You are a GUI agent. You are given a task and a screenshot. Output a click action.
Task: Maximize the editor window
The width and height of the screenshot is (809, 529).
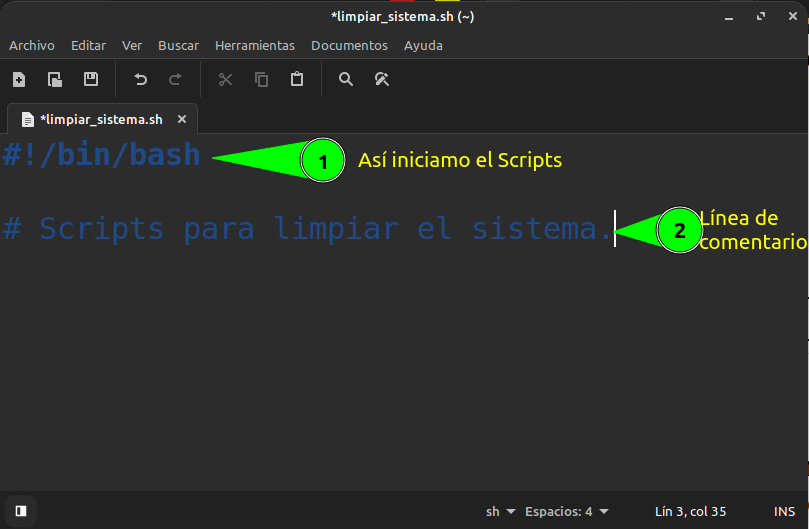click(x=761, y=17)
